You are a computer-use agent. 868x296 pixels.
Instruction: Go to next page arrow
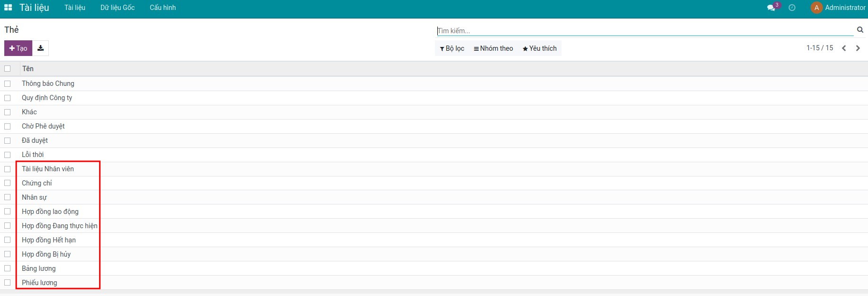(858, 48)
